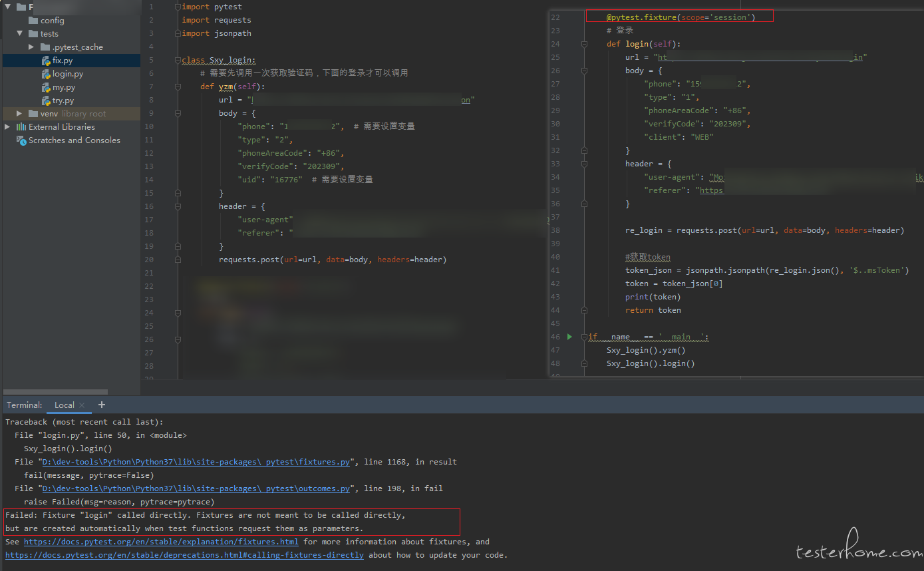Expand the .pytest_cache folder arrow

click(31, 47)
